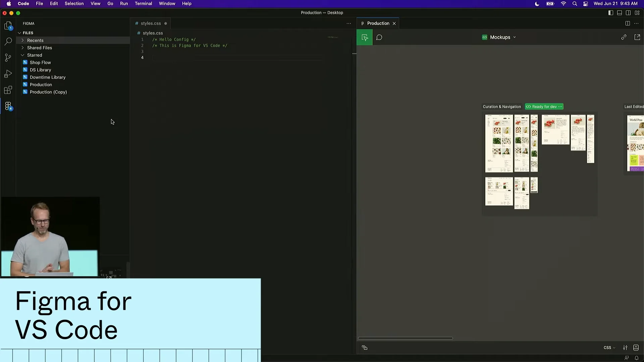Open the battery status menu in menu bar
Viewport: 644px width, 362px height.
(x=550, y=4)
